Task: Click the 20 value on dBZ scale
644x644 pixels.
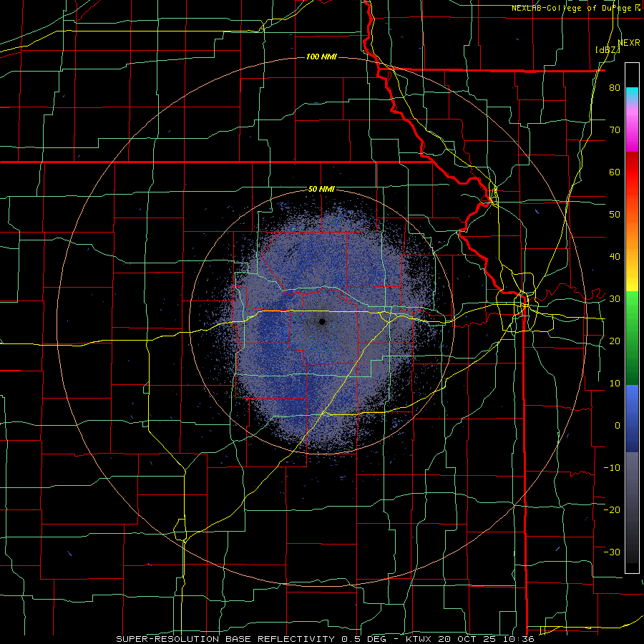Action: 615,341
